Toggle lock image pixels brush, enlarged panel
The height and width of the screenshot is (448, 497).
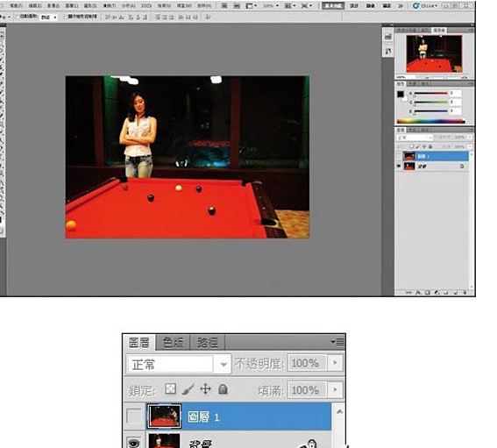pos(188,389)
